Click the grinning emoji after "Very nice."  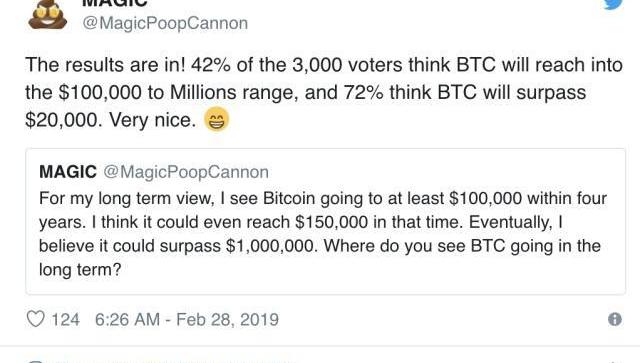click(x=216, y=119)
